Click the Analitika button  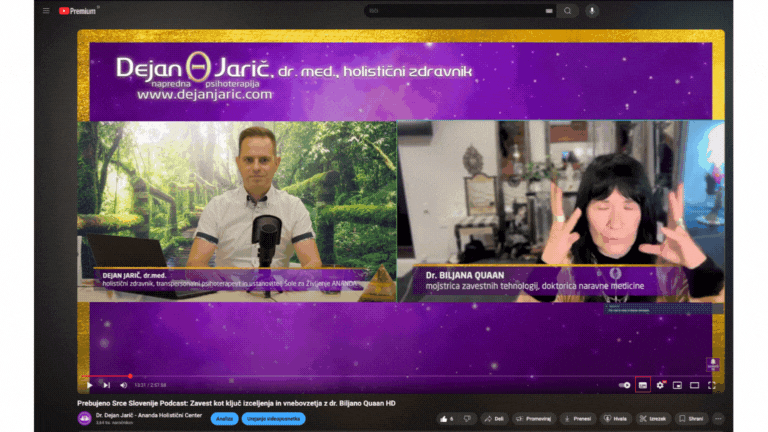[223, 418]
